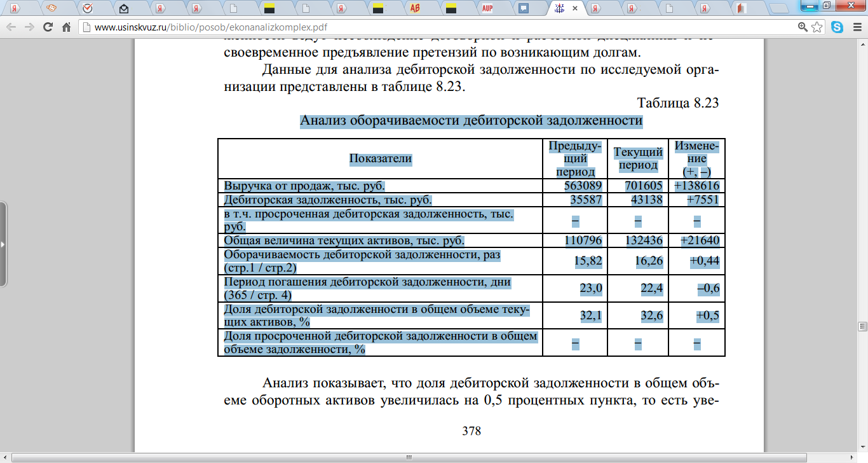Select the active PDF tab

tap(564, 8)
